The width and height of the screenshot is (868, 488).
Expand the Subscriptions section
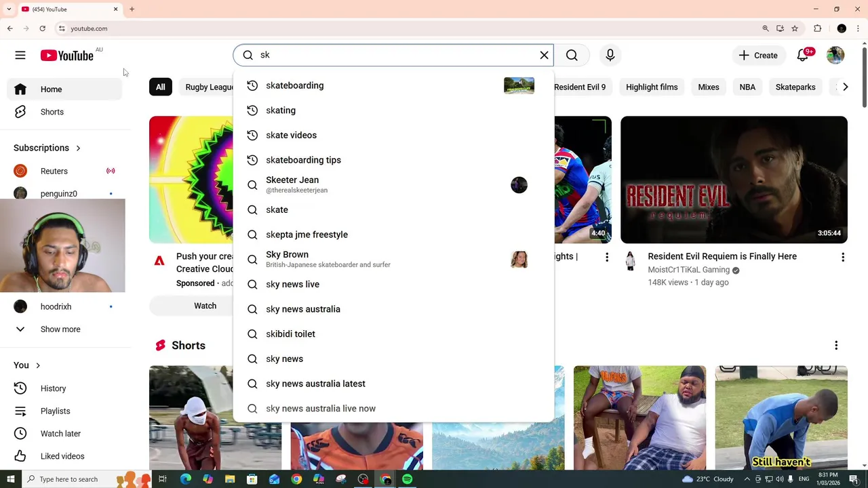tap(47, 148)
